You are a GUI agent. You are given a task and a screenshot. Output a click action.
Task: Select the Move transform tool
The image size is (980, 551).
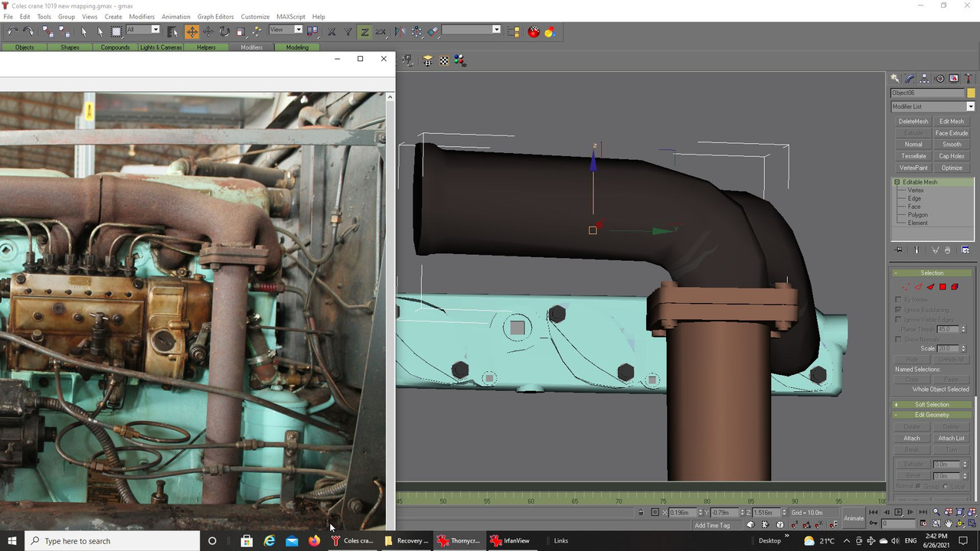pyautogui.click(x=191, y=31)
